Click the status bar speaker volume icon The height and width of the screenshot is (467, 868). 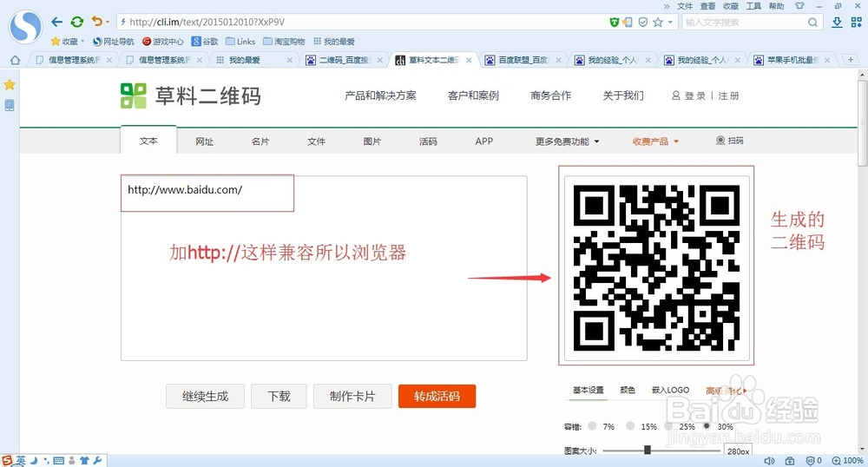pos(769,460)
